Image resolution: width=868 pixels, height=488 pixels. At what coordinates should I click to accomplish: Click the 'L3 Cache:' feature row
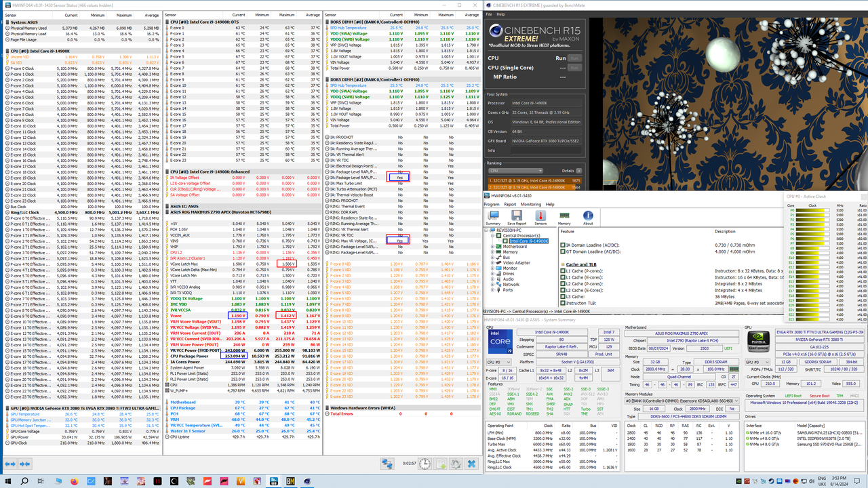pos(671,296)
